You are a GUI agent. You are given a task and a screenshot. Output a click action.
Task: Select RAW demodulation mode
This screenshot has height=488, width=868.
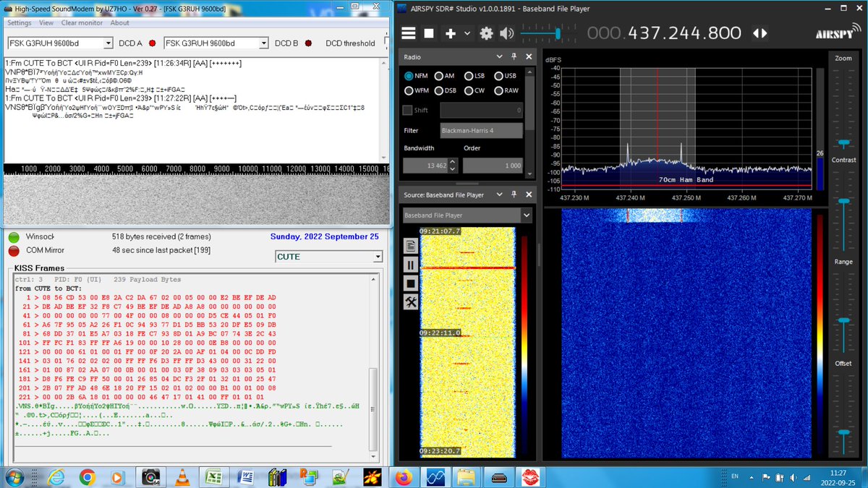click(x=506, y=91)
